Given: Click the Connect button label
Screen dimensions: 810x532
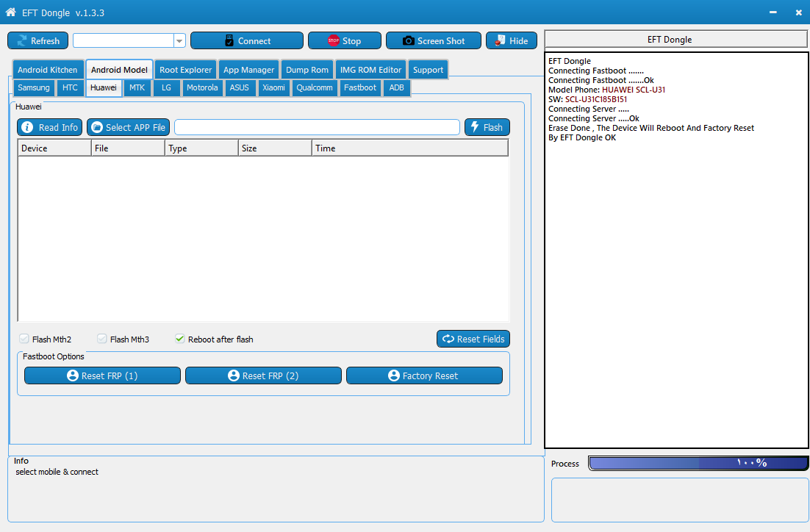Looking at the screenshot, I should (254, 41).
